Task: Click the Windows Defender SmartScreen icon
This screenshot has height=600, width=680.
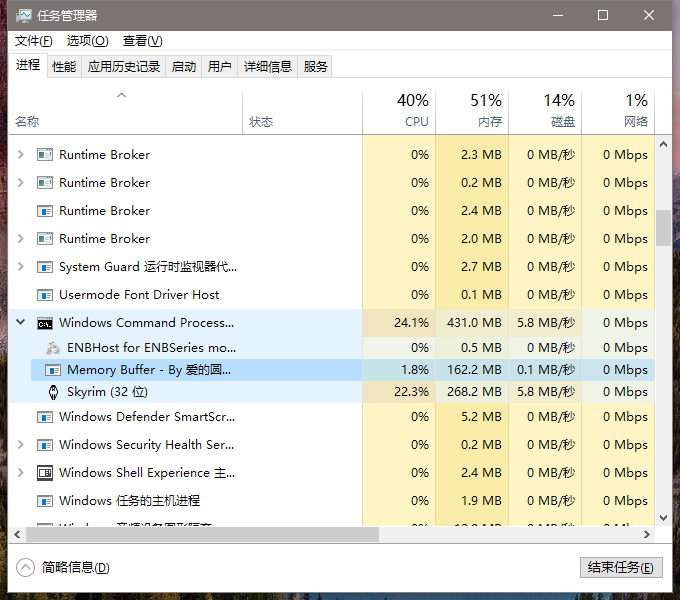Action: pos(45,417)
